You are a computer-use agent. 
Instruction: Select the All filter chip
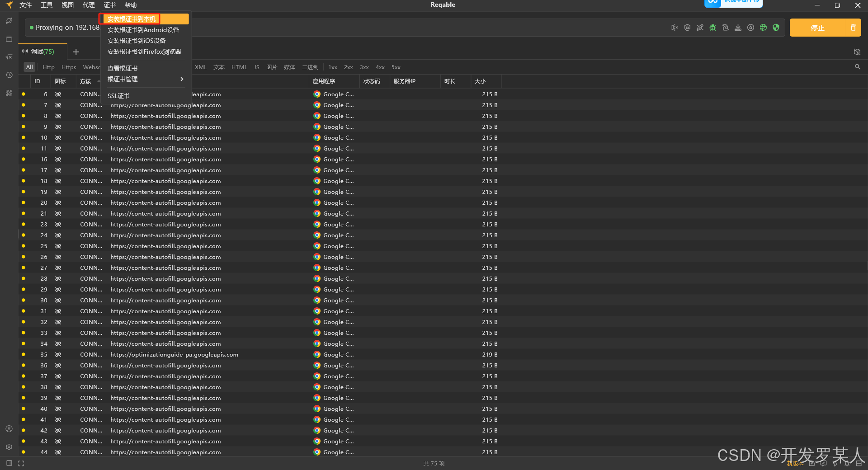point(29,67)
